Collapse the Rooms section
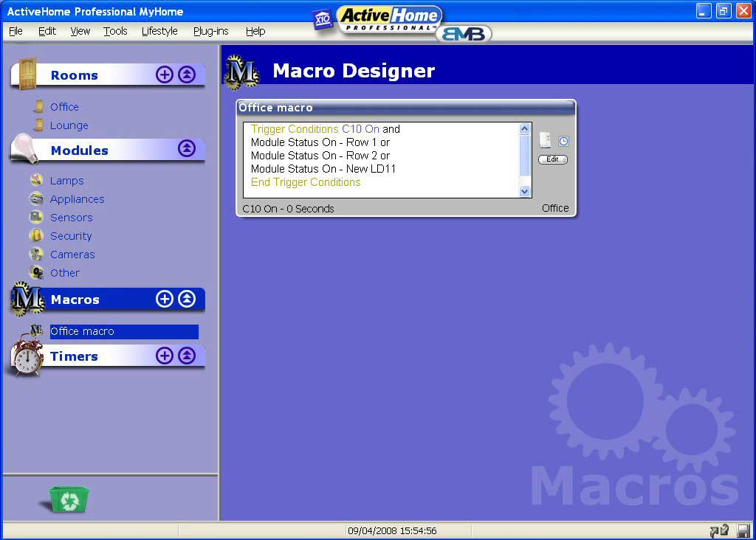The width and height of the screenshot is (756, 540). tap(187, 75)
